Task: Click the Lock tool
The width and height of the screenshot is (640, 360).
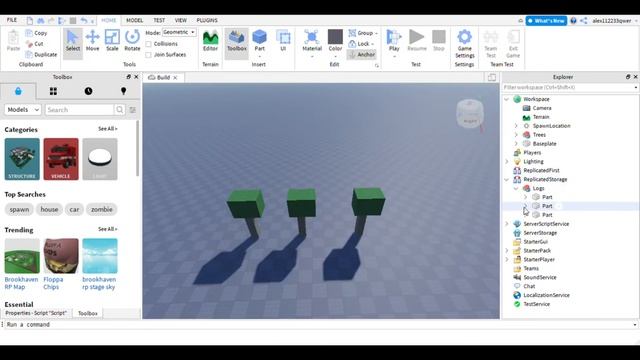Action: 361,44
